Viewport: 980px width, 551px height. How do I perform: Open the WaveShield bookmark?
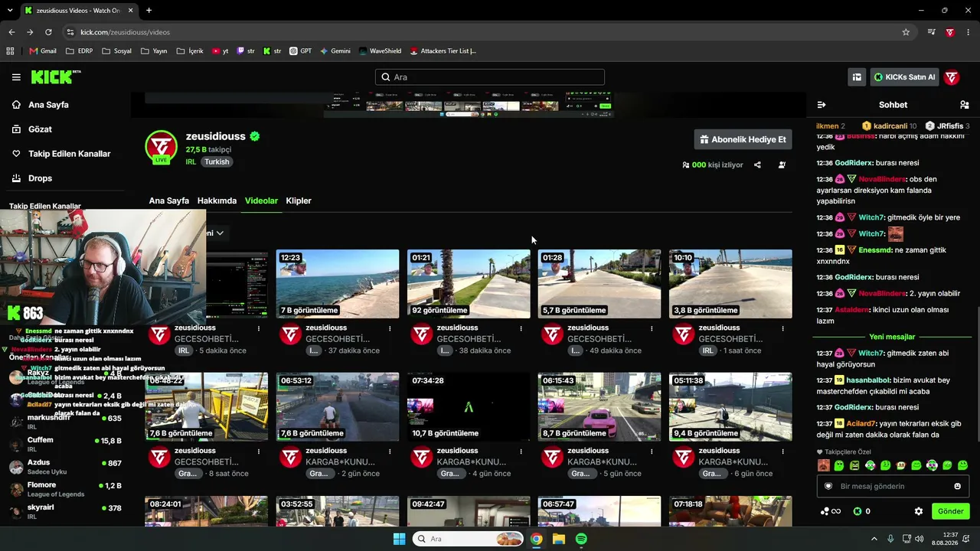(380, 51)
